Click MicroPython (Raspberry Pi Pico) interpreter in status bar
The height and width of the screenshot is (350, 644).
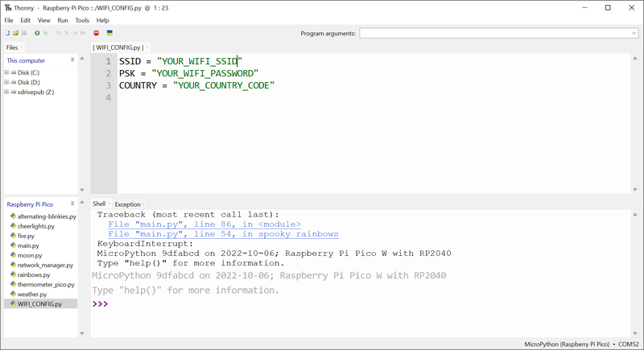(565, 344)
